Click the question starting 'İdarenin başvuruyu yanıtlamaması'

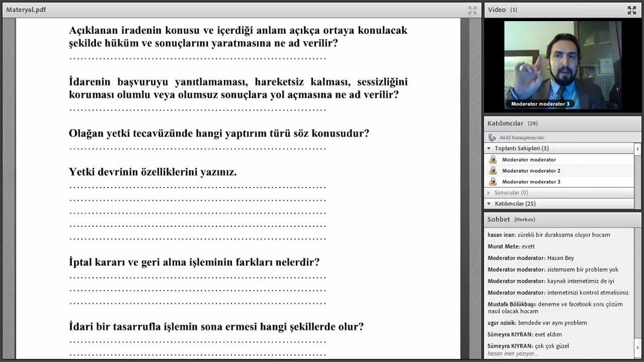238,88
